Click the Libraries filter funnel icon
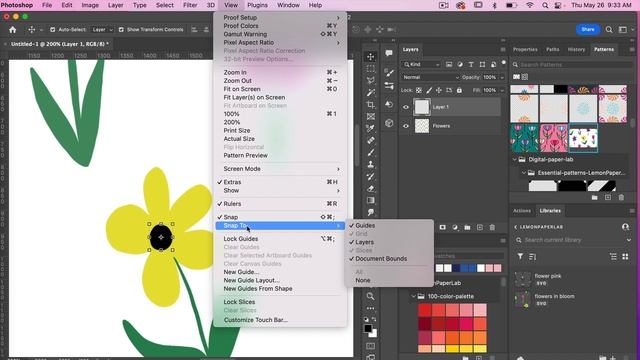 tap(520, 256)
